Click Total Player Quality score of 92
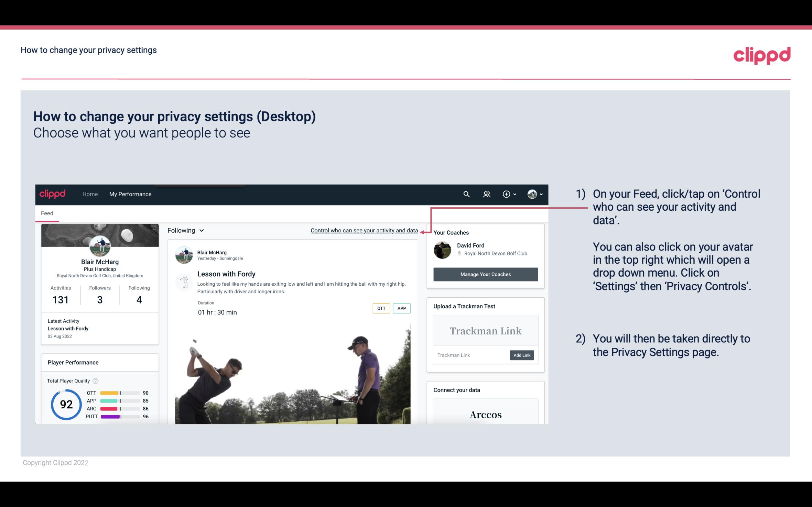 (66, 405)
